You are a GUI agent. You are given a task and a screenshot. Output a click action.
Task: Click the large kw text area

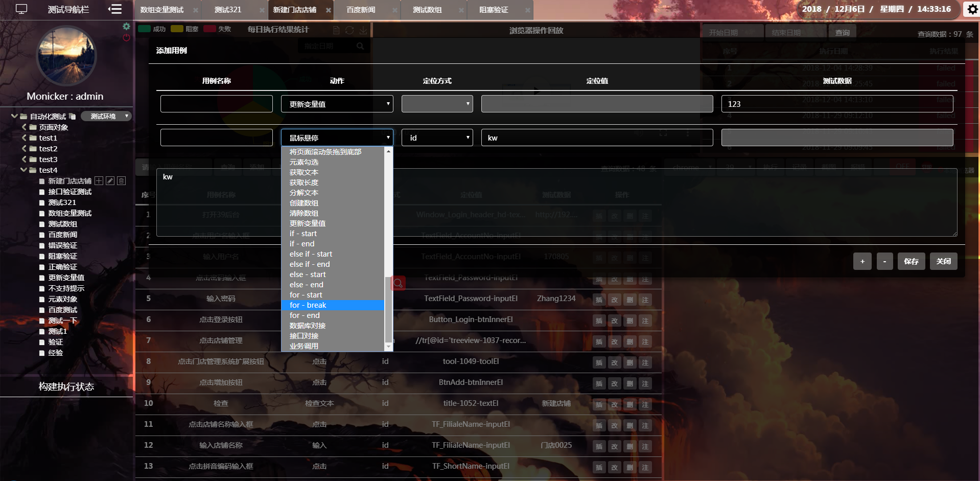coord(557,202)
